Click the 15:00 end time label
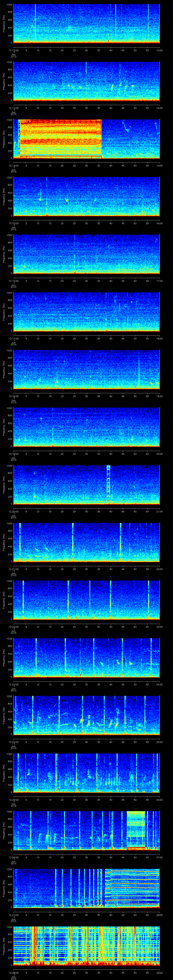 159,166
